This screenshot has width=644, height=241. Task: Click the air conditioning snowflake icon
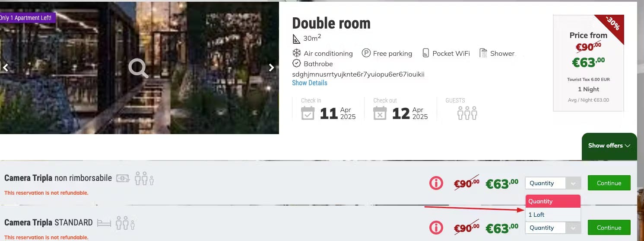[297, 53]
